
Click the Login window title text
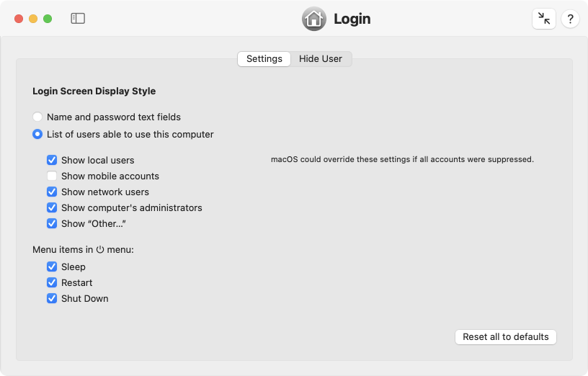coord(352,19)
